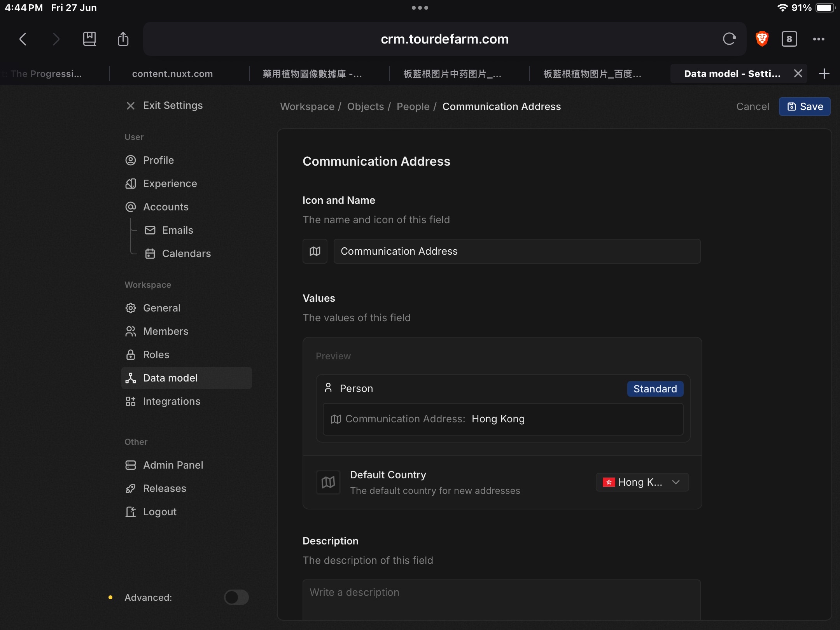Open the tab count switcher
This screenshot has width=840, height=630.
point(789,39)
